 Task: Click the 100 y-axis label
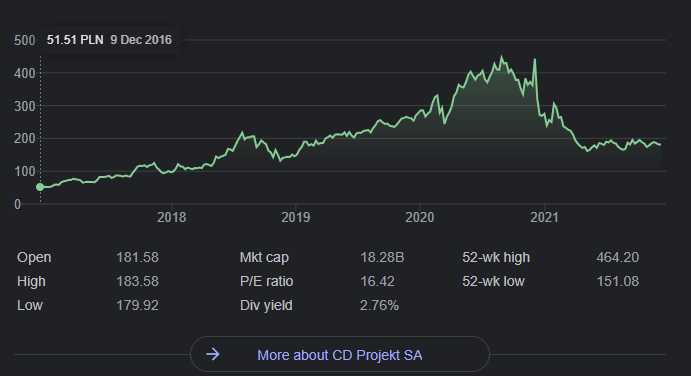[24, 171]
